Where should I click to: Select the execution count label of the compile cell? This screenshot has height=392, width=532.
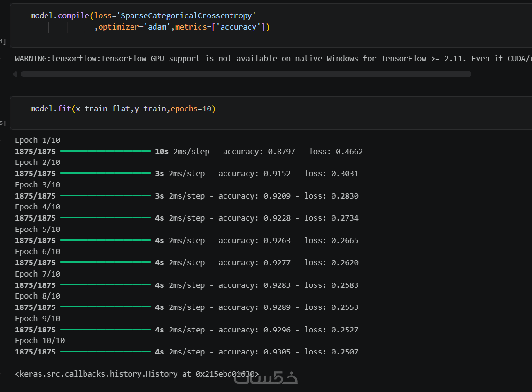[3, 41]
